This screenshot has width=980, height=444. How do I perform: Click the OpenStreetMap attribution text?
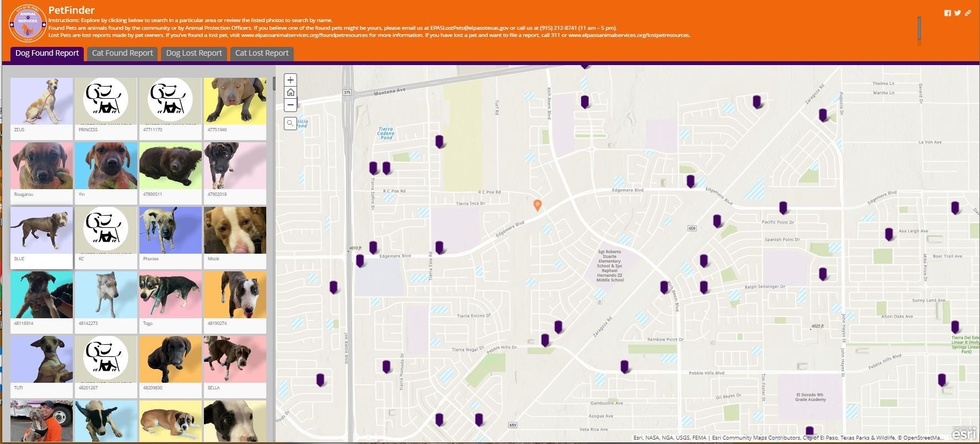[924, 438]
